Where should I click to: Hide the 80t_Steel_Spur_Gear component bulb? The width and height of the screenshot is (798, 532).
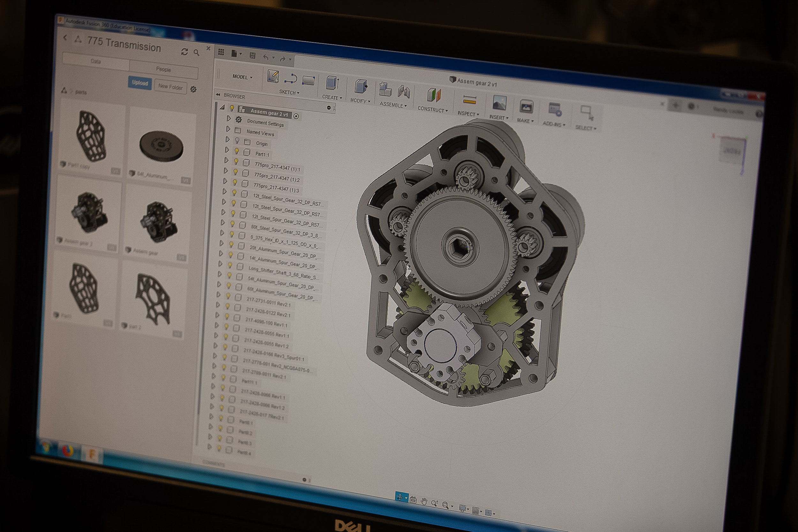point(232,224)
